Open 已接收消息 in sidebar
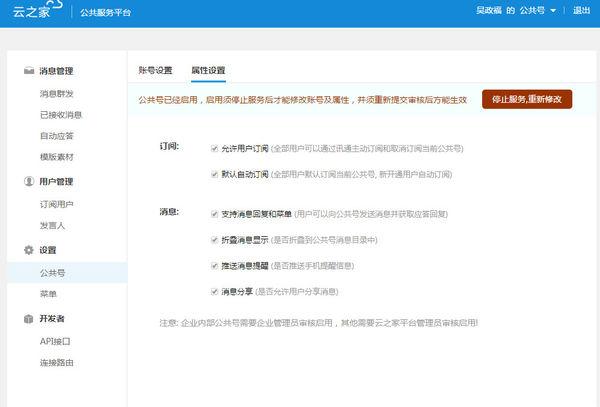600x407 pixels. click(x=60, y=115)
